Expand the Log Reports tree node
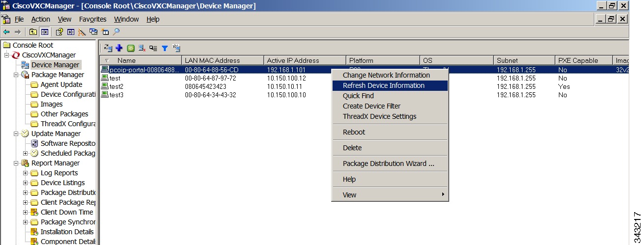 (26, 173)
